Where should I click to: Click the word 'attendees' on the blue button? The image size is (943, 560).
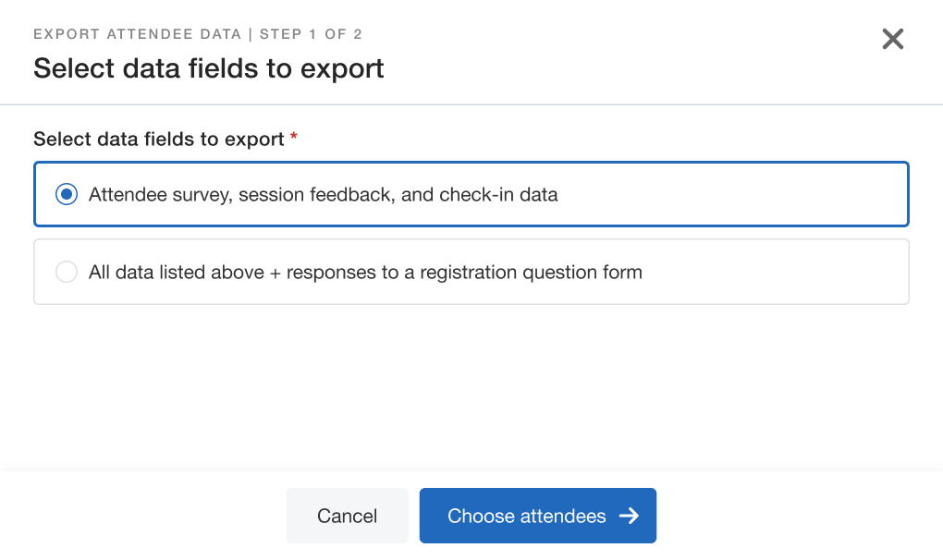tap(563, 516)
